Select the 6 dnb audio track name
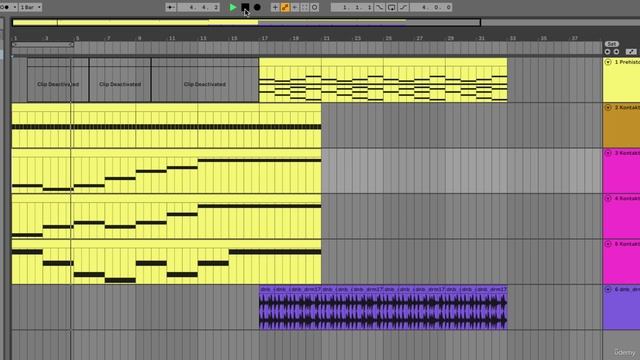This screenshot has height=360, width=640. pyautogui.click(x=627, y=289)
